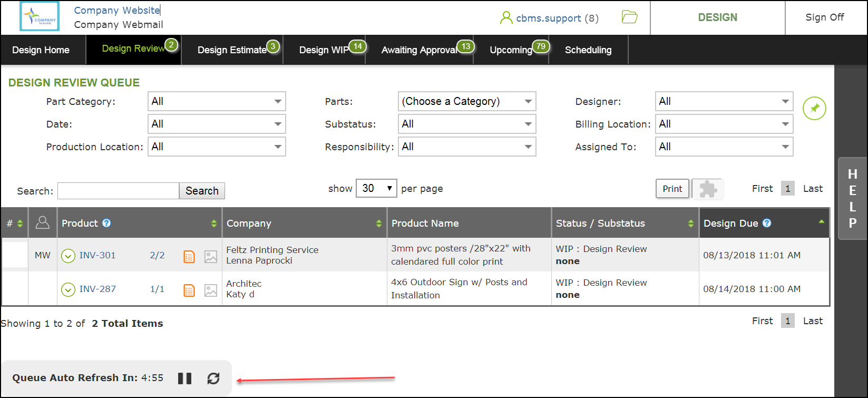Open the Company Website link
This screenshot has width=868, height=398.
coord(117,10)
